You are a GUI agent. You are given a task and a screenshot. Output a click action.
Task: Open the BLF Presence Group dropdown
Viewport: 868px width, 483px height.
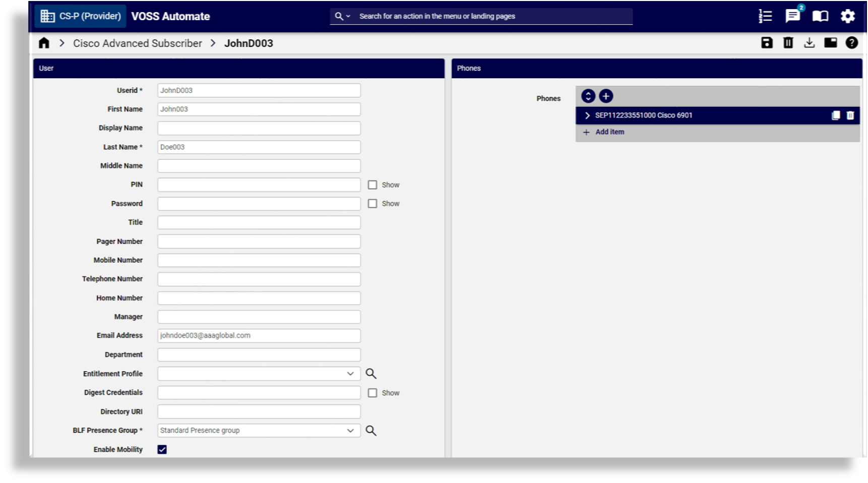(x=351, y=430)
